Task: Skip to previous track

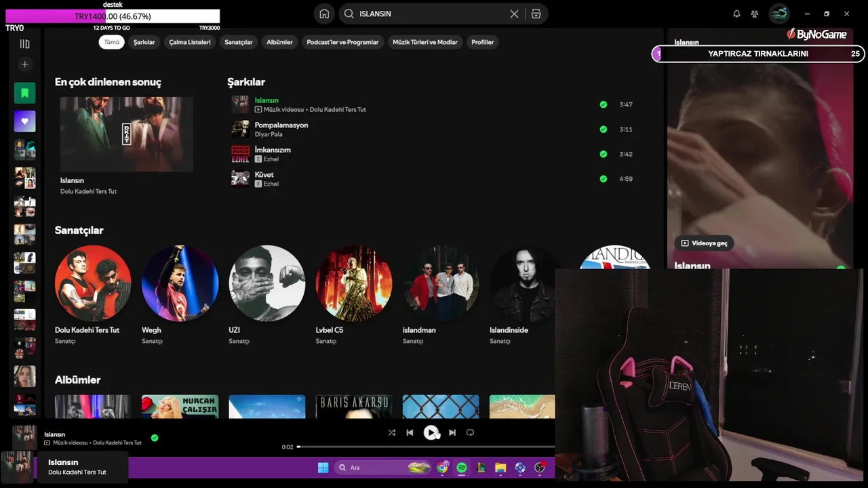Action: click(x=410, y=432)
